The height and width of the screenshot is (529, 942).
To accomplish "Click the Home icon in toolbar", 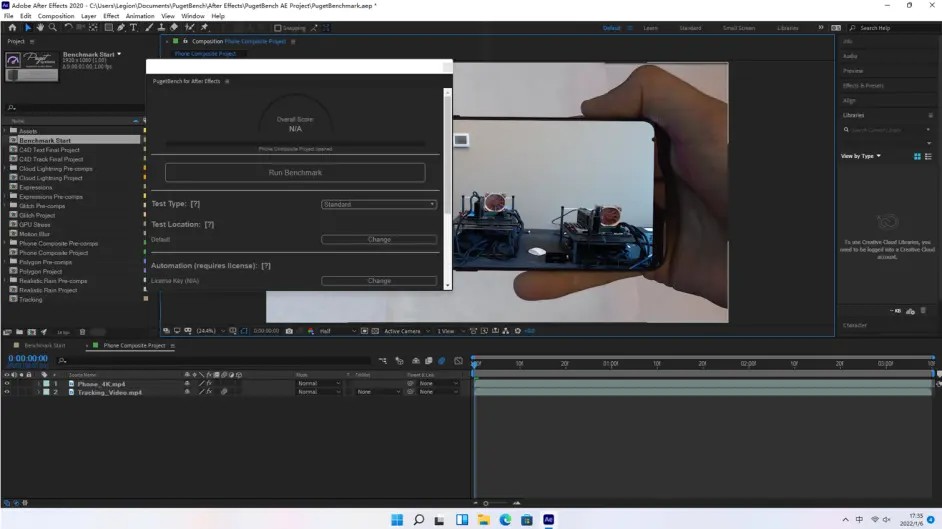I will click(12, 28).
